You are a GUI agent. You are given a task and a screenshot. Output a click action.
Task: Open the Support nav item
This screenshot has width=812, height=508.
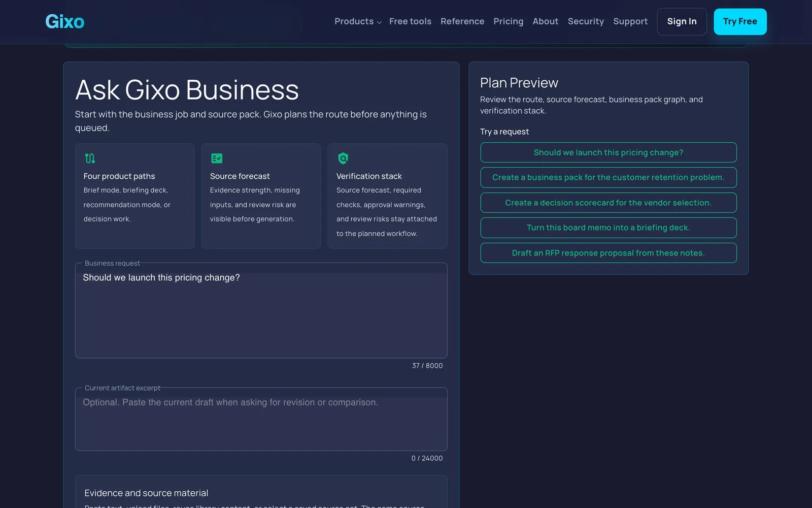tap(630, 21)
